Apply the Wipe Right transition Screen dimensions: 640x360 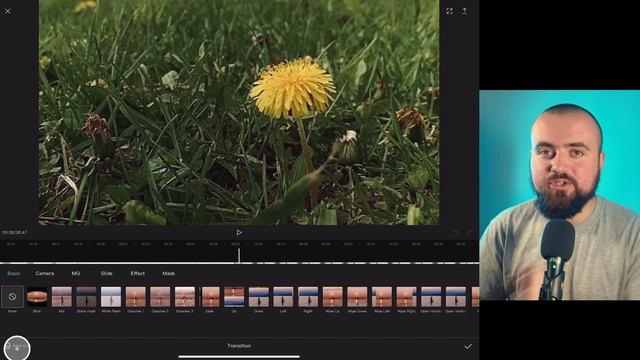pyautogui.click(x=407, y=297)
